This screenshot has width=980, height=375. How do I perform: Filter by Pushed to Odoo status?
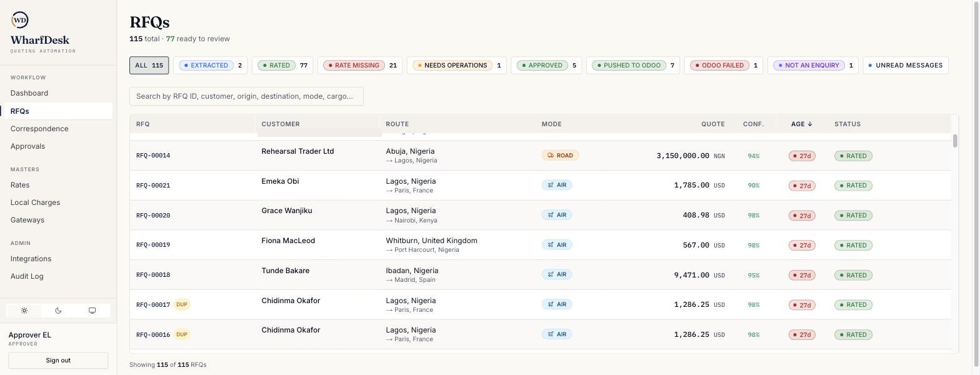tap(633, 66)
